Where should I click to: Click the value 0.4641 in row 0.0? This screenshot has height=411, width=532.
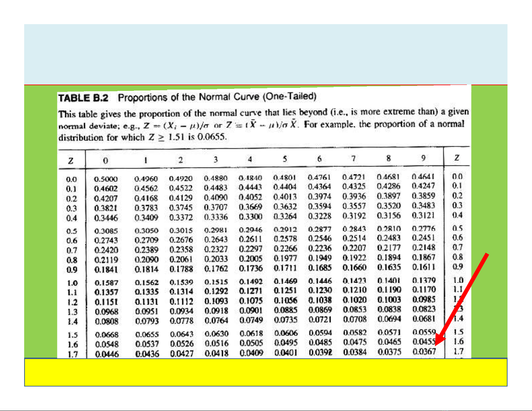pyautogui.click(x=423, y=176)
